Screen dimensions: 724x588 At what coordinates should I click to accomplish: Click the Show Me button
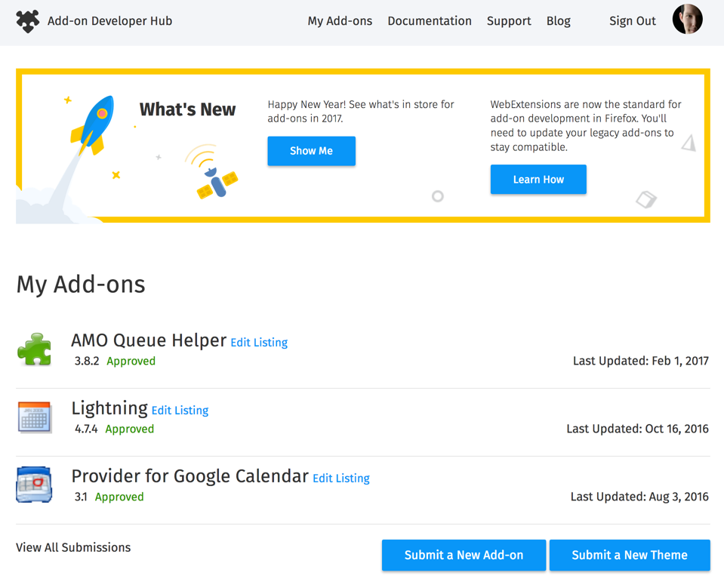tap(311, 151)
